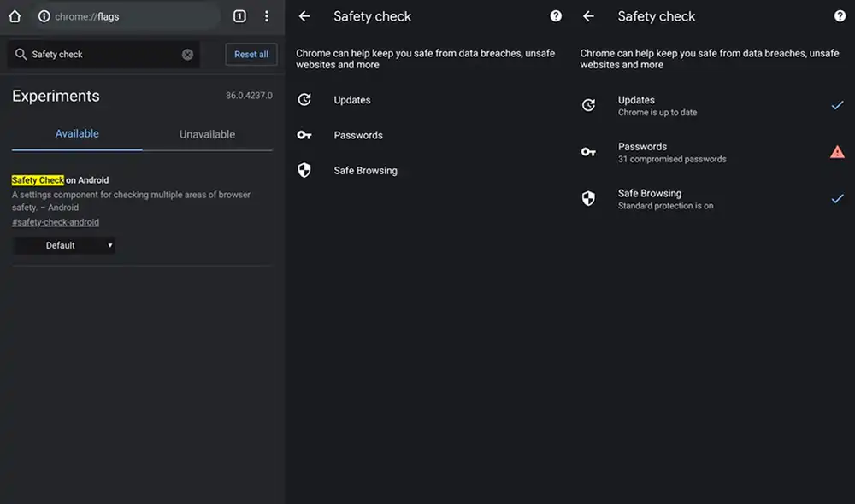Follow the #safety-check-android link

(56, 221)
